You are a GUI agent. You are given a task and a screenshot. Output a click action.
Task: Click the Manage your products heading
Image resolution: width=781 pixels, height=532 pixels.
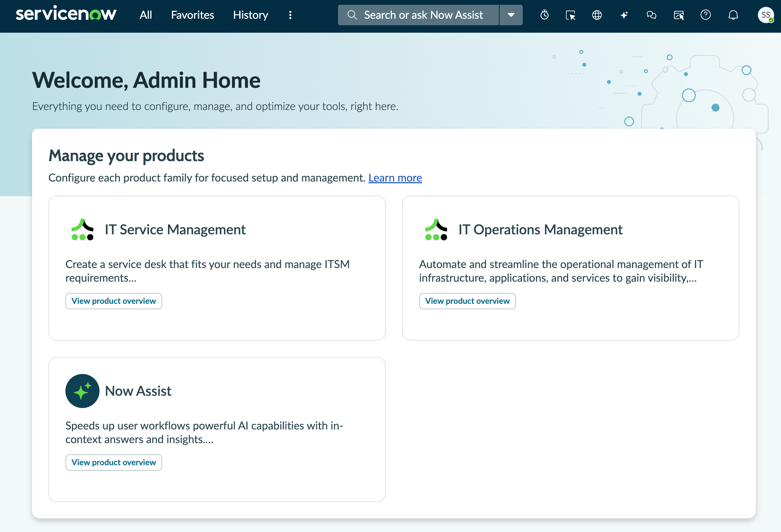[x=126, y=156]
